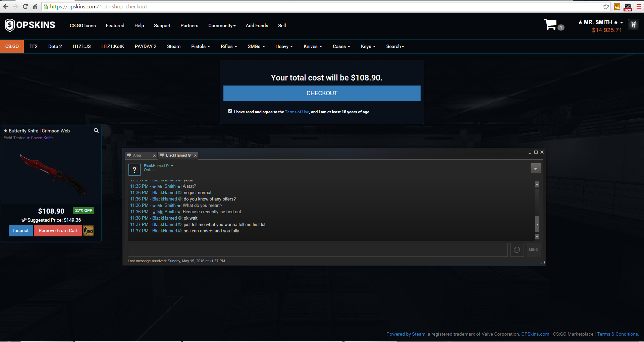Expand the SMGs dropdown
The height and width of the screenshot is (342, 644).
pos(256,46)
